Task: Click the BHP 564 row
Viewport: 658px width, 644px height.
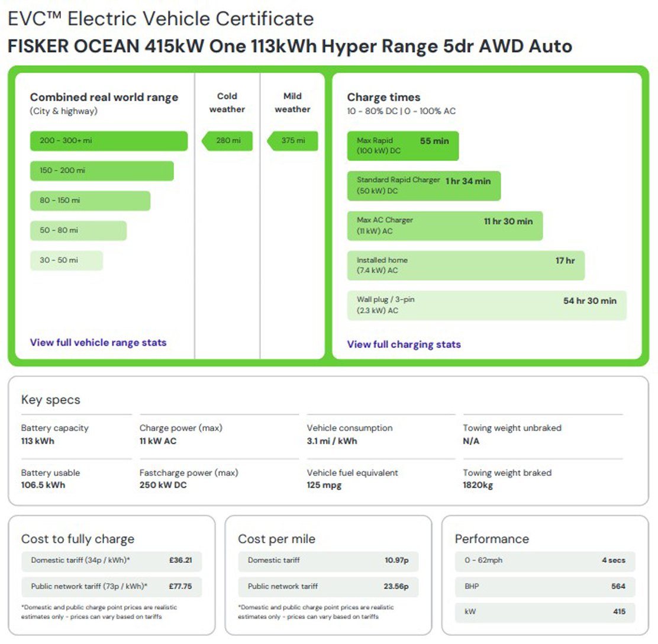Action: coord(545,587)
